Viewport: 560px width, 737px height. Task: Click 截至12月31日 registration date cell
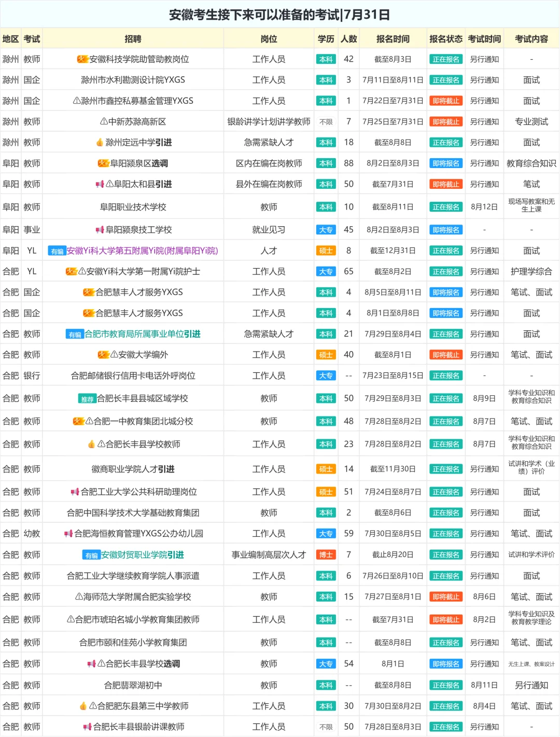(x=393, y=251)
